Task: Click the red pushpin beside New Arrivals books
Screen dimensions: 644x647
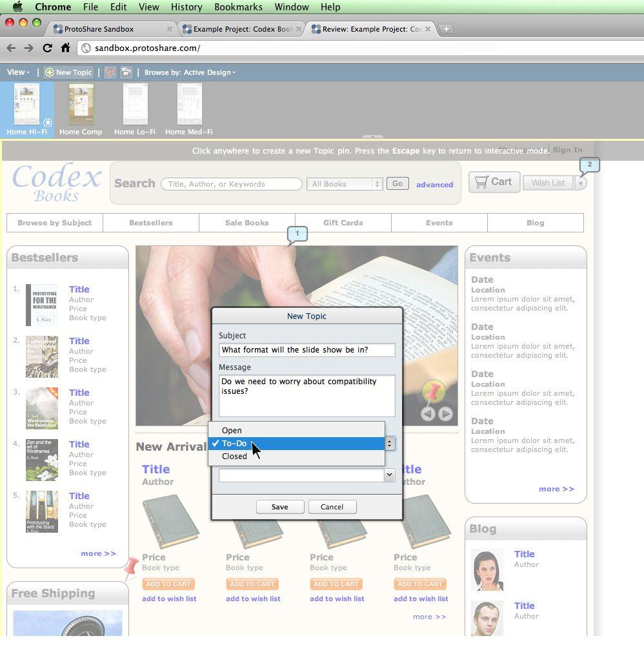Action: point(131,566)
